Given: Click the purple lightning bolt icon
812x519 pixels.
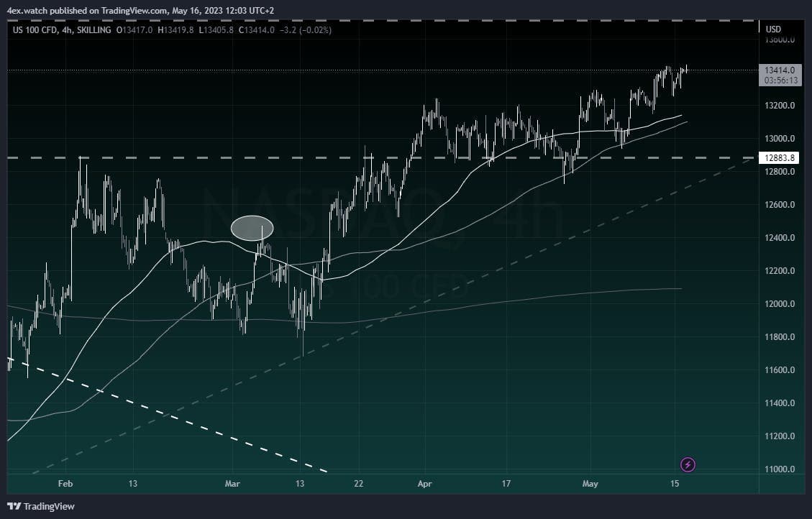Looking at the screenshot, I should (687, 464).
